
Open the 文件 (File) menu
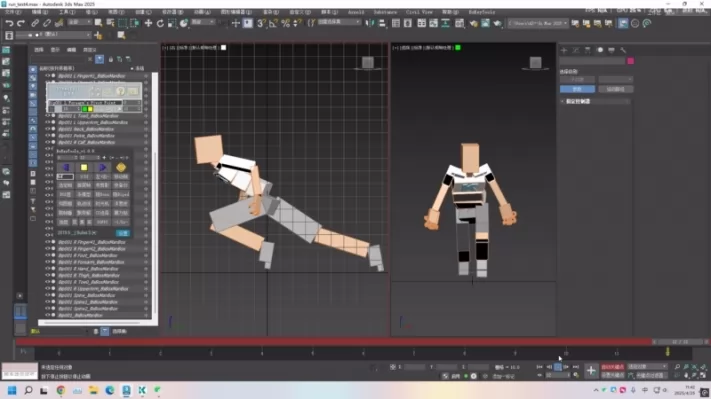tap(12, 12)
